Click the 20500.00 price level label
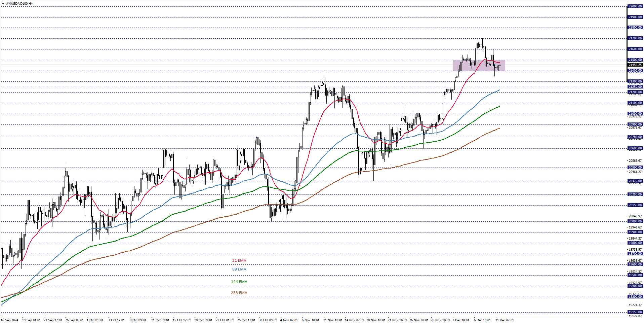Image resolution: width=644 pixels, height=324 pixels. 635,168
